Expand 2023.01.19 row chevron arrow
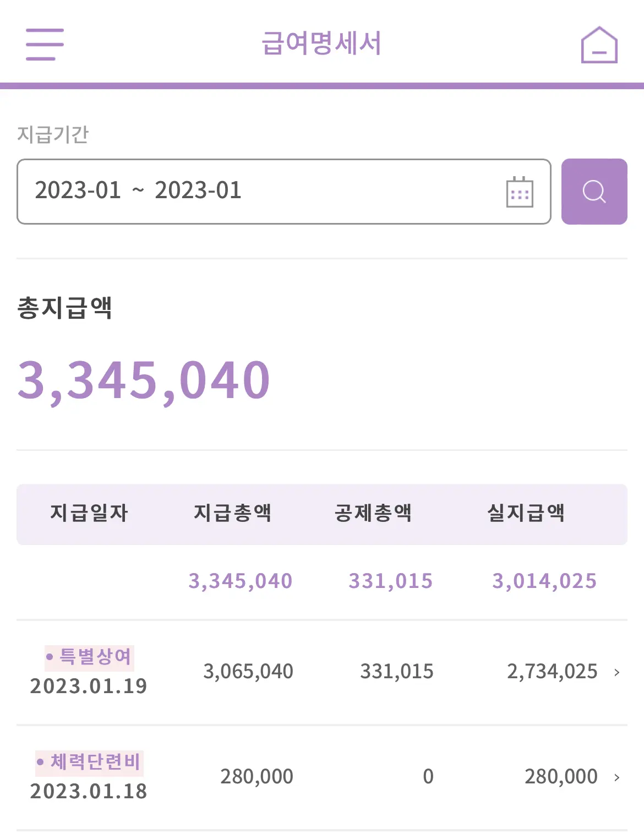The image size is (644, 839). 617,672
